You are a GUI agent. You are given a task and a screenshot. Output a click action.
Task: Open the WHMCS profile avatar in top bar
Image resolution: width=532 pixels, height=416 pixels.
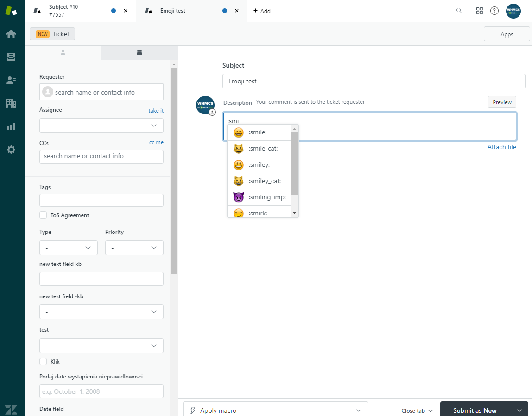coord(513,11)
